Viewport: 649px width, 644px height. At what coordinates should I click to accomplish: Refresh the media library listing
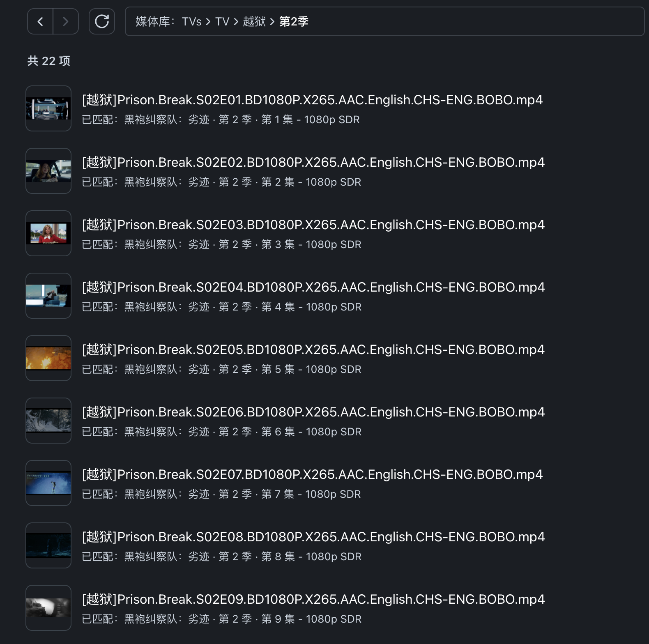(x=102, y=21)
